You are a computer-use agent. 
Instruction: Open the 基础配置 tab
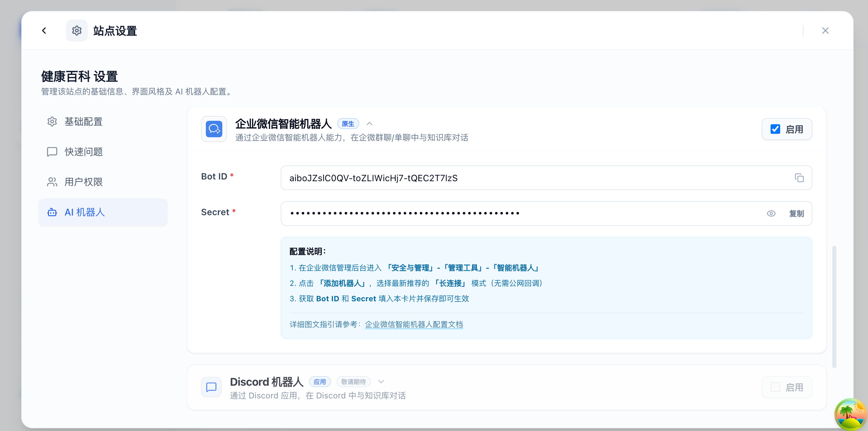click(x=84, y=121)
